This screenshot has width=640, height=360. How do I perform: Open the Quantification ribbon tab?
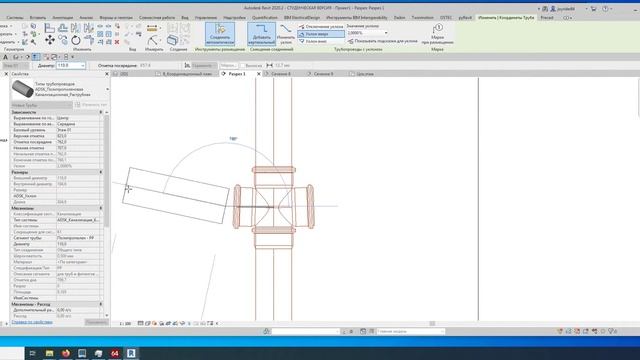(x=264, y=18)
